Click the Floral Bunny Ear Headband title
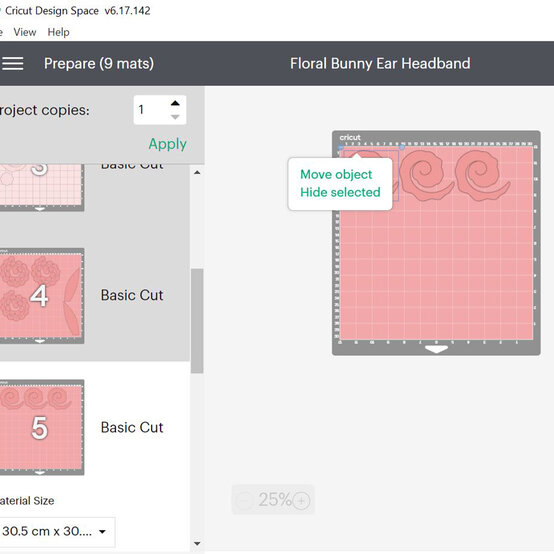 click(x=380, y=64)
